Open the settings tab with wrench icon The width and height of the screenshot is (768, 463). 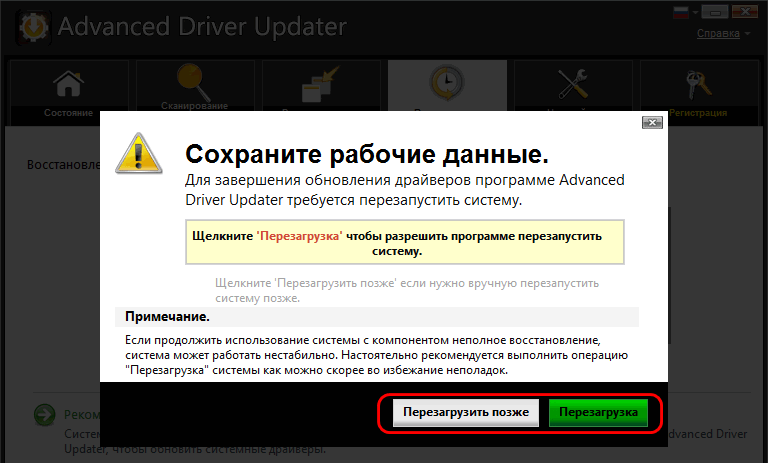point(573,86)
